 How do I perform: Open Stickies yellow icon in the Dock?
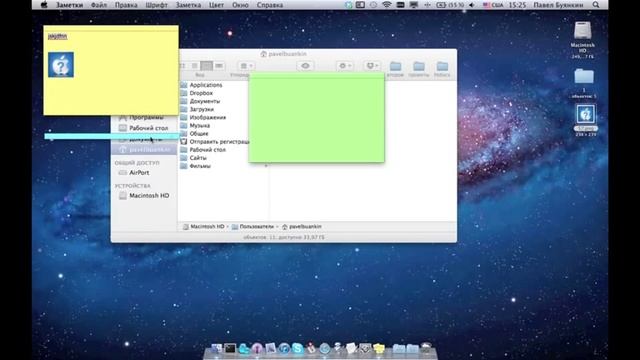tap(378, 349)
